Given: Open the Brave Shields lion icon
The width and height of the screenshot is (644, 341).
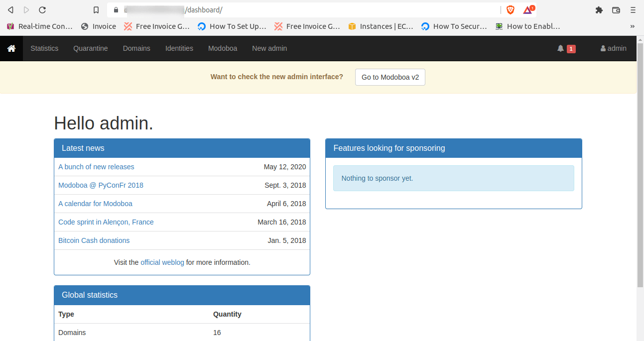Looking at the screenshot, I should [x=511, y=10].
